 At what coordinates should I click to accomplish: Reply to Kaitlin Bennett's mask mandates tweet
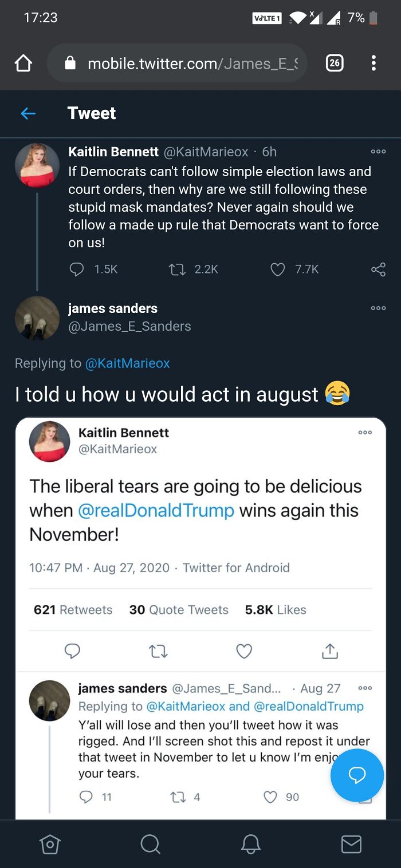[76, 269]
